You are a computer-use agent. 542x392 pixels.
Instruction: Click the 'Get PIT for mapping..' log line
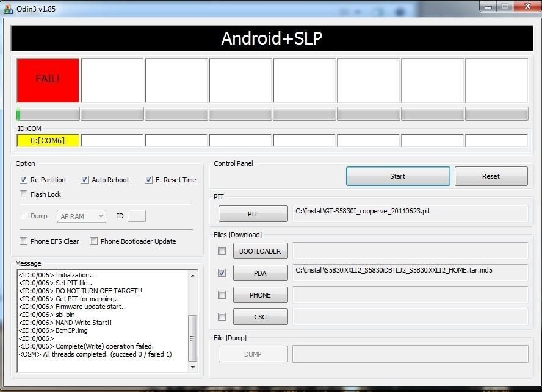[68, 299]
